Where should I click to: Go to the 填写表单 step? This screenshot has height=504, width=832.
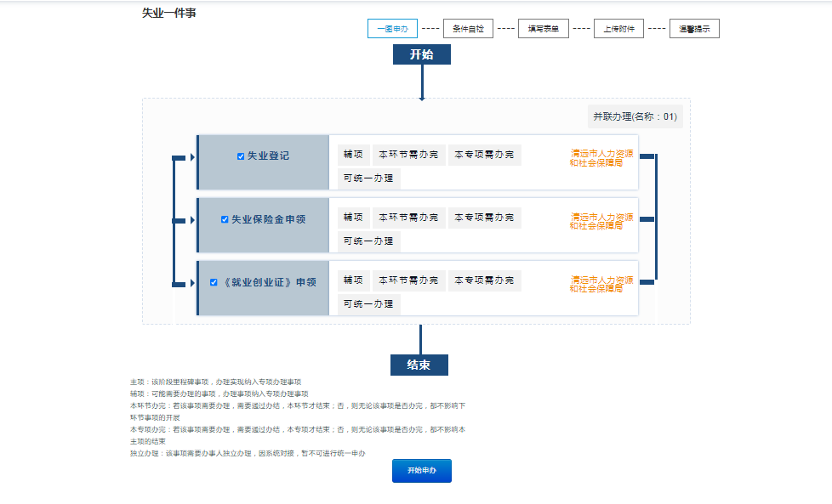click(x=543, y=29)
